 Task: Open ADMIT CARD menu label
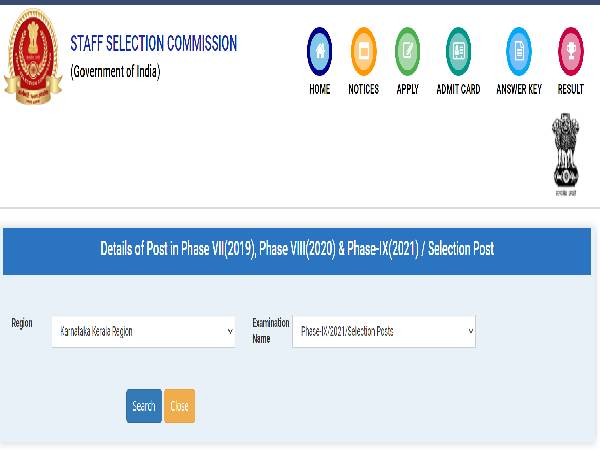pos(458,90)
